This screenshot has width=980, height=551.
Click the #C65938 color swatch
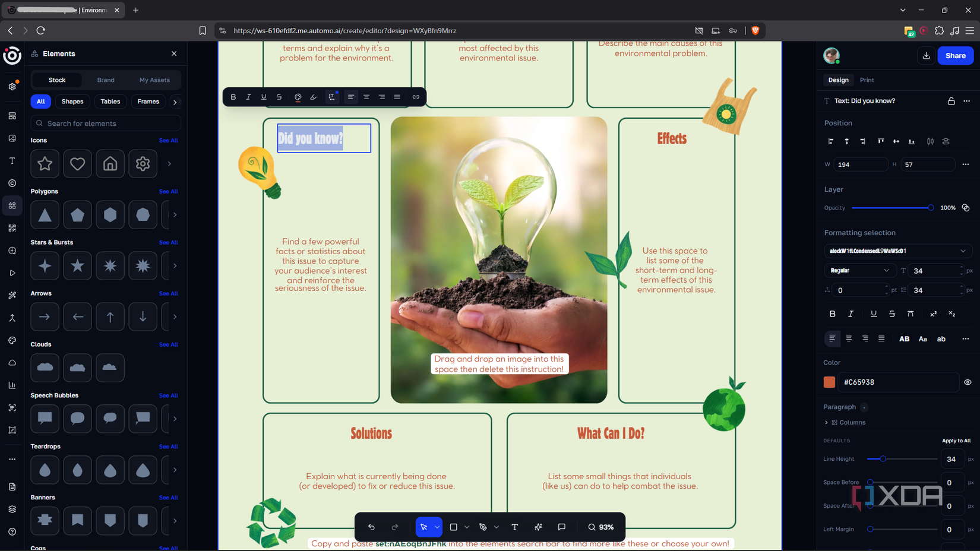pos(829,382)
